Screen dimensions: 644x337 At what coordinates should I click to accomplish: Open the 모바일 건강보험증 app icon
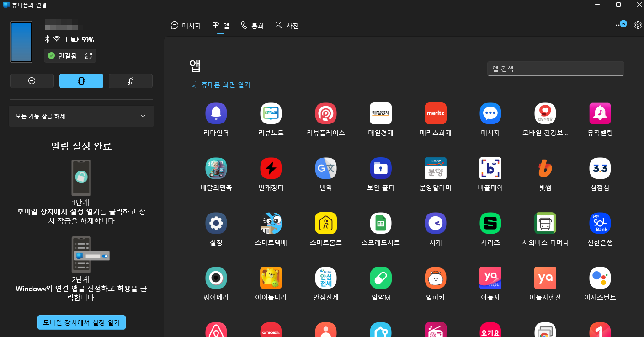click(x=545, y=113)
